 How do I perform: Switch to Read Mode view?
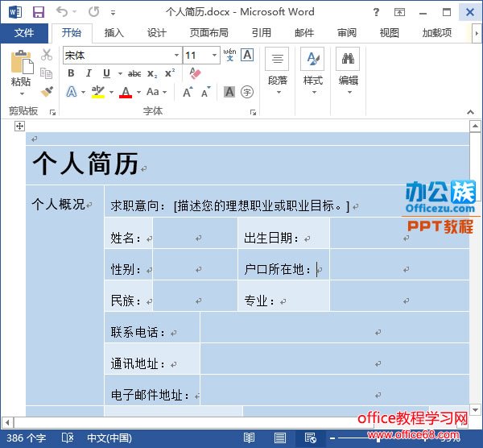tap(249, 438)
